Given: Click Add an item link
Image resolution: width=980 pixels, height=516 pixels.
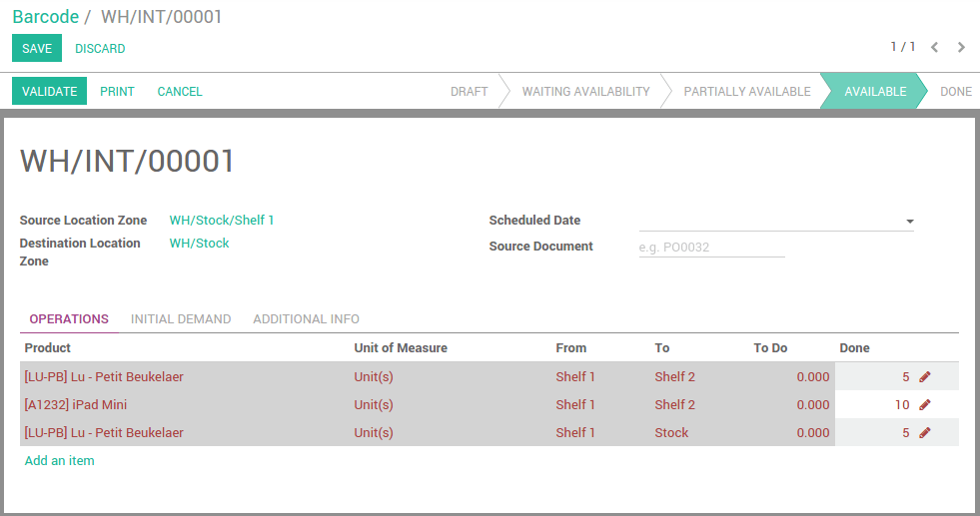Looking at the screenshot, I should pyautogui.click(x=60, y=460).
